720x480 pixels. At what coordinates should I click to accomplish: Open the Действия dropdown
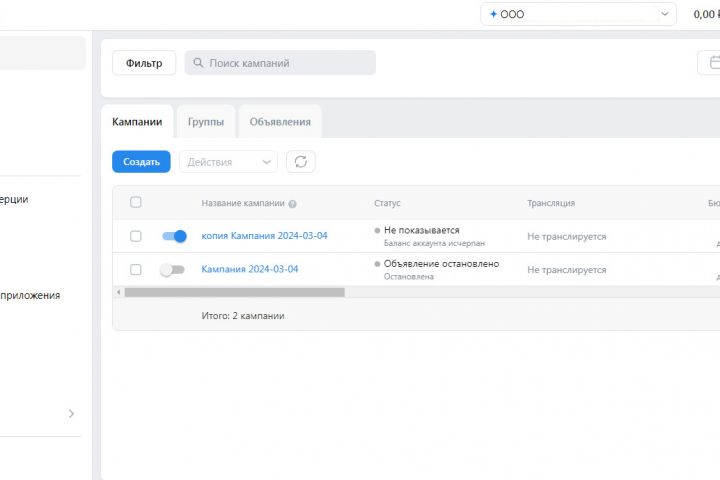[x=228, y=162]
